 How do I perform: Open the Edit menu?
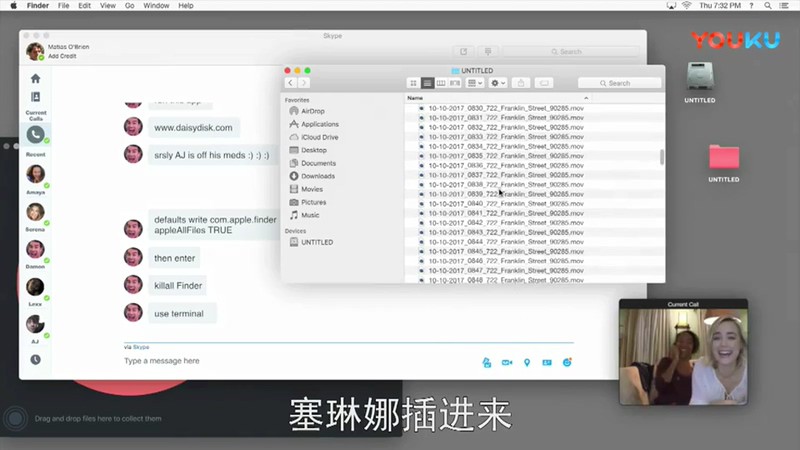84,6
